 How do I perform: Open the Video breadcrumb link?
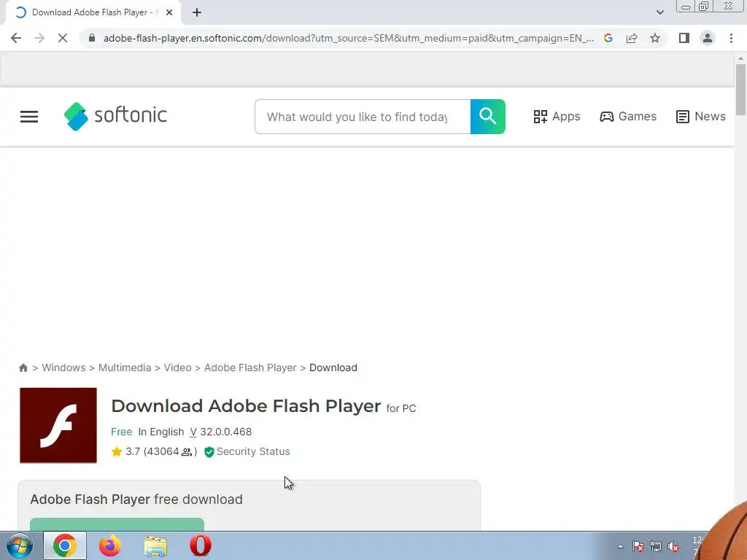(x=178, y=367)
